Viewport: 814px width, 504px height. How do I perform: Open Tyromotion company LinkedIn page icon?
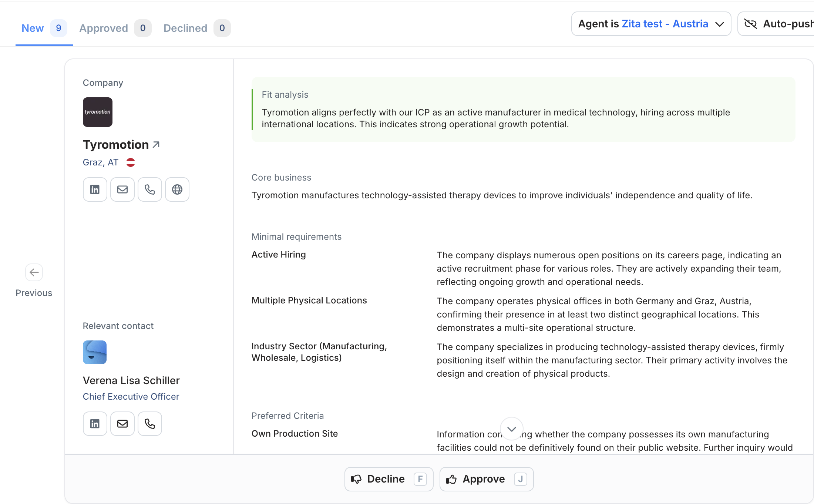click(95, 189)
